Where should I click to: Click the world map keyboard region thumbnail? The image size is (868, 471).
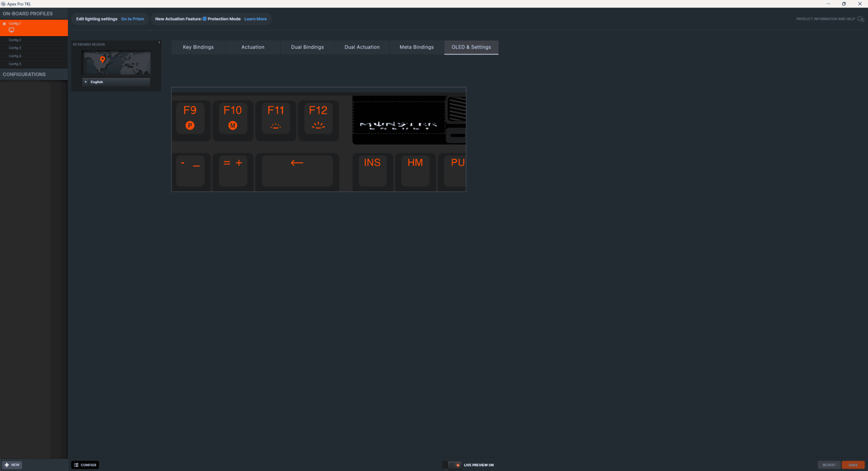(116, 63)
